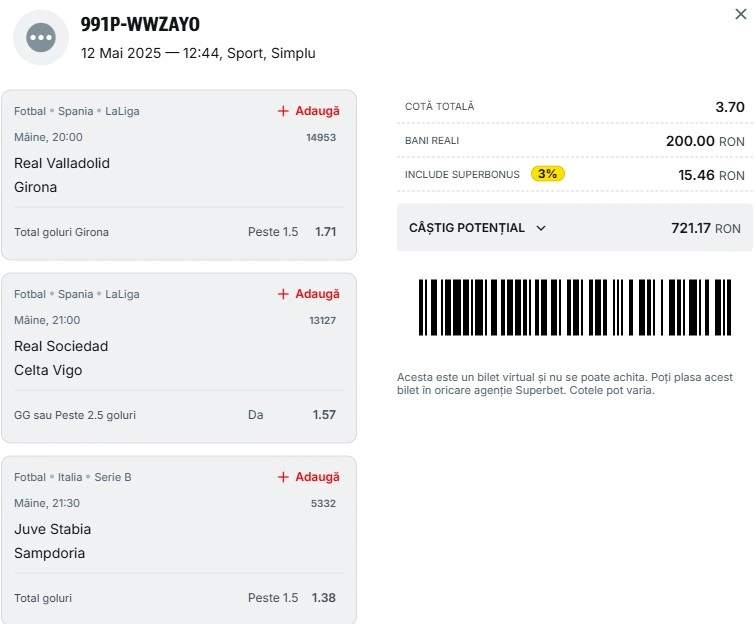Open Celta Vigo match entry
The image size is (756, 624).
[48, 370]
